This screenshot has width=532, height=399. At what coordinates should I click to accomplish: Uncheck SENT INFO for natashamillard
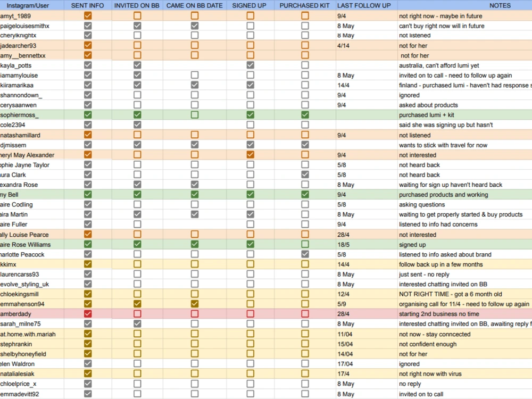88,135
